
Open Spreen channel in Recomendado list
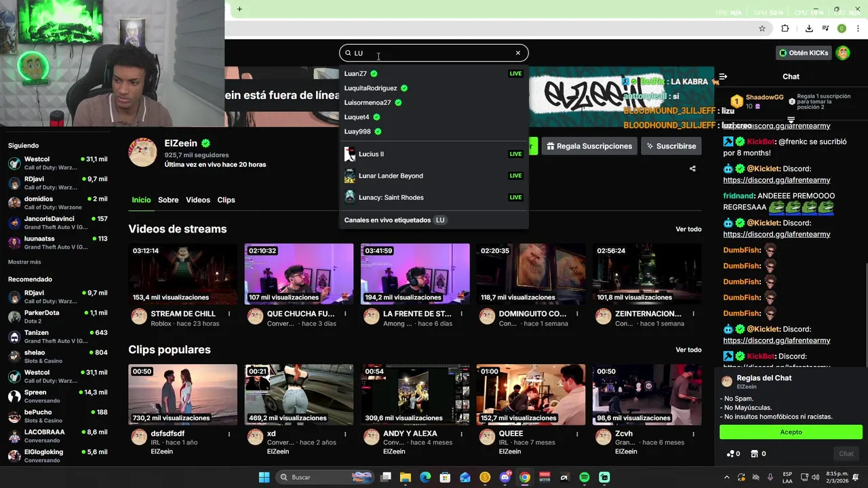pyautogui.click(x=58, y=396)
